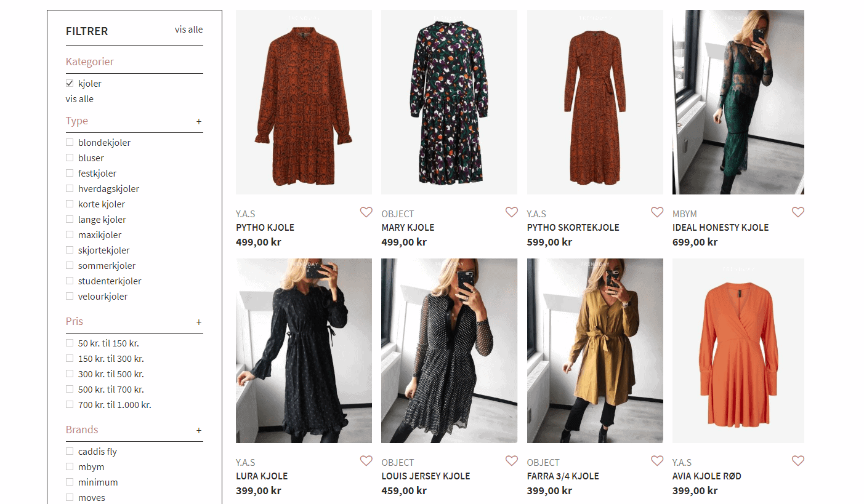Uncheck the kjoler category filter
The image size is (864, 504).
pyautogui.click(x=69, y=83)
